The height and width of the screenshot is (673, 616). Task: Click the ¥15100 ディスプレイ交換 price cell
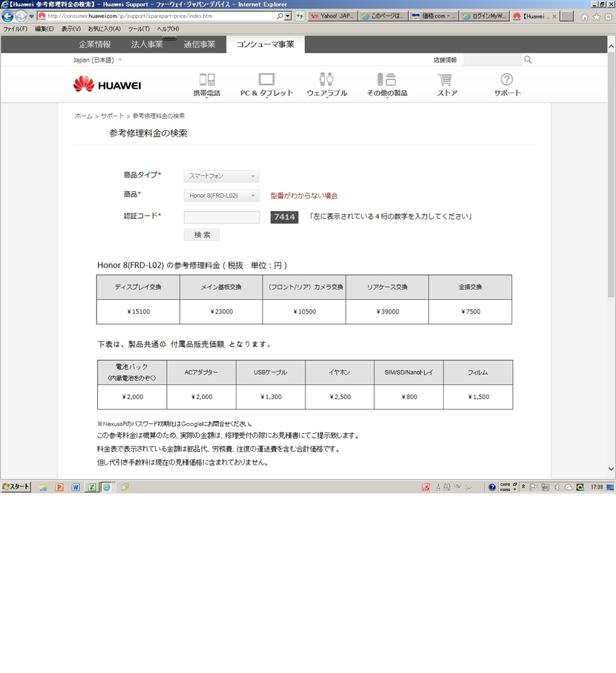[x=138, y=312]
